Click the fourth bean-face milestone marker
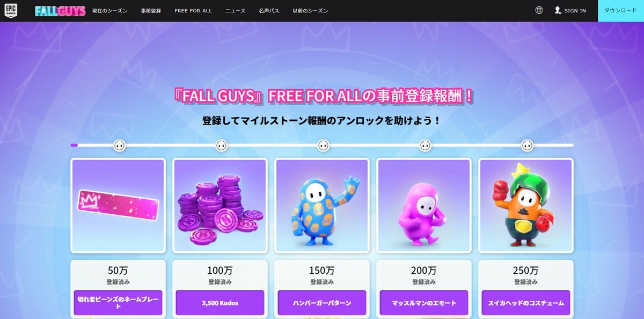Image resolution: width=644 pixels, height=319 pixels. point(425,145)
